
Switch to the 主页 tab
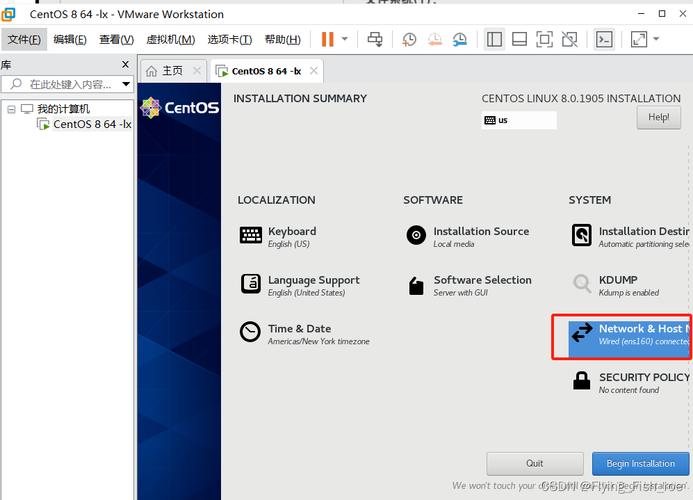click(x=164, y=71)
